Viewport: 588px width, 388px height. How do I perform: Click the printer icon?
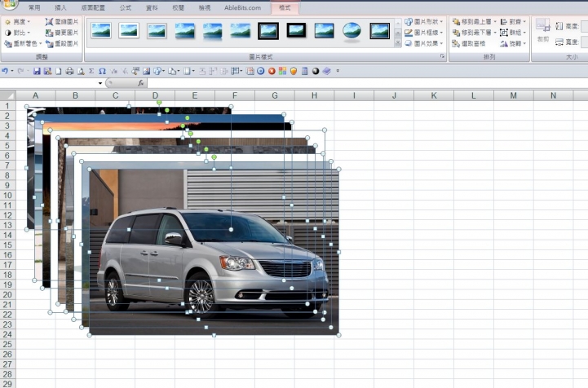pos(69,71)
